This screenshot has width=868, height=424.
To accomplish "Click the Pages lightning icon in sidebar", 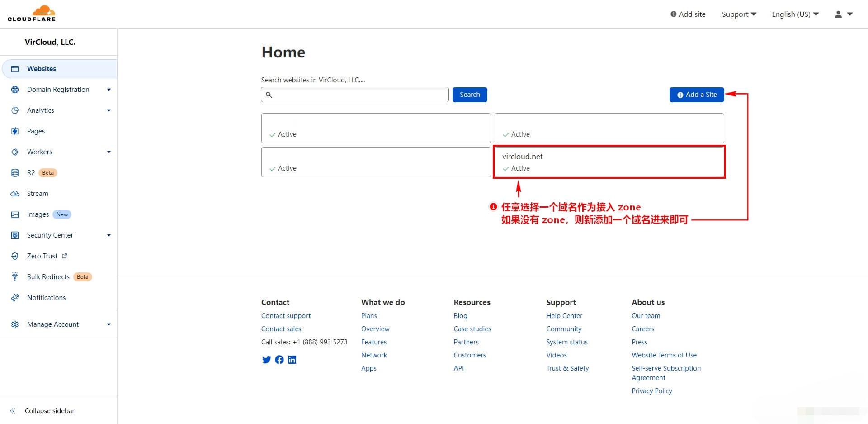I will tap(15, 131).
